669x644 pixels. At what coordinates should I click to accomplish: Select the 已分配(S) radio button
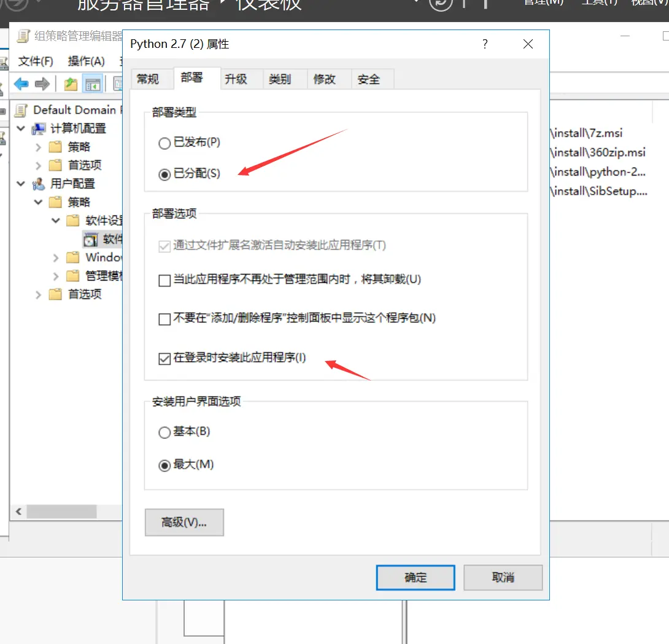click(164, 174)
